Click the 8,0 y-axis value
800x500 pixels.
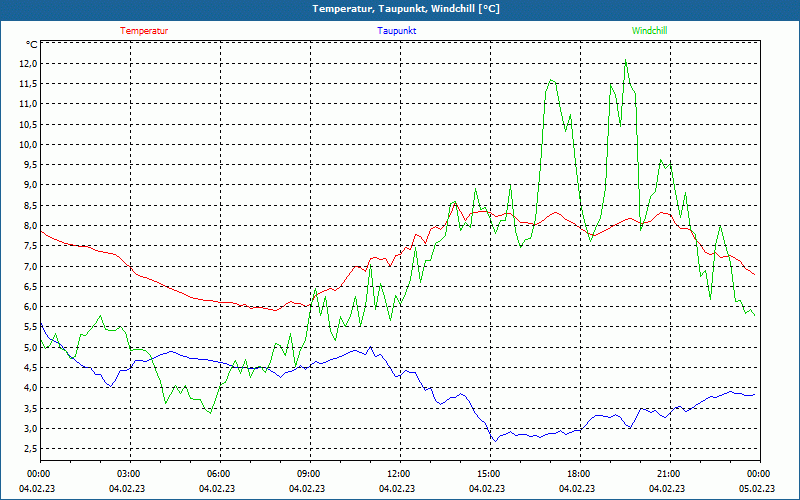coord(30,226)
